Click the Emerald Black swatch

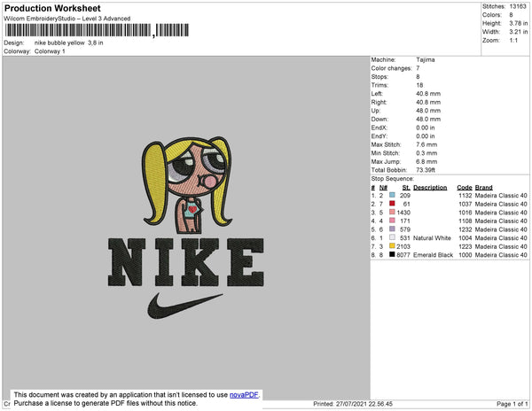[392, 254]
